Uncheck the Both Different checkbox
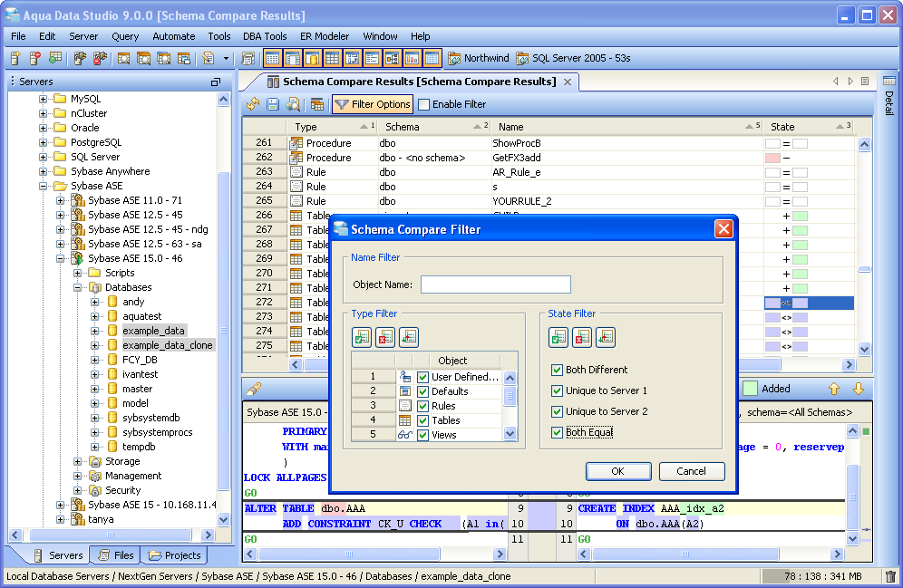903x588 pixels. (x=558, y=370)
